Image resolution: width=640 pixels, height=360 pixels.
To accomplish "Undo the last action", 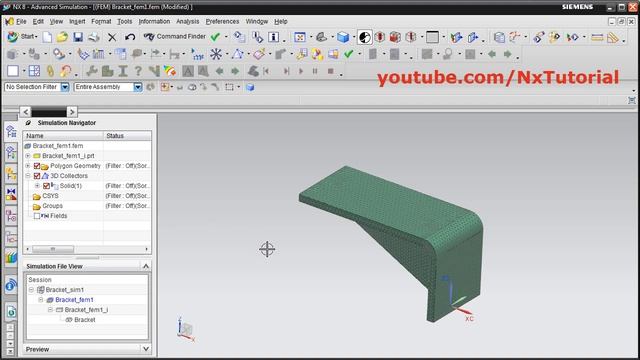I will tap(130, 37).
